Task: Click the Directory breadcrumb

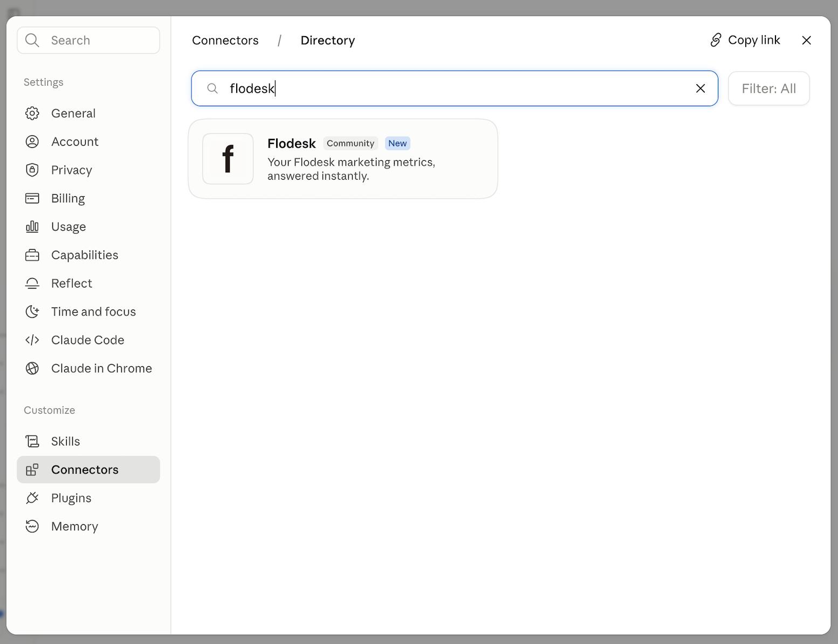Action: (x=328, y=40)
